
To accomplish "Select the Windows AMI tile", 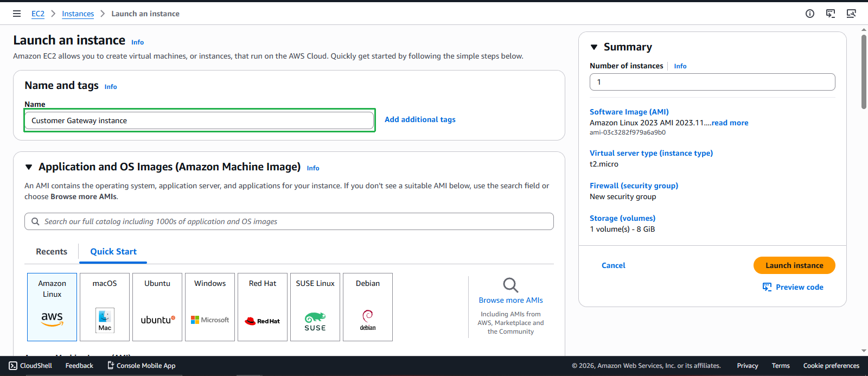I will tap(210, 307).
